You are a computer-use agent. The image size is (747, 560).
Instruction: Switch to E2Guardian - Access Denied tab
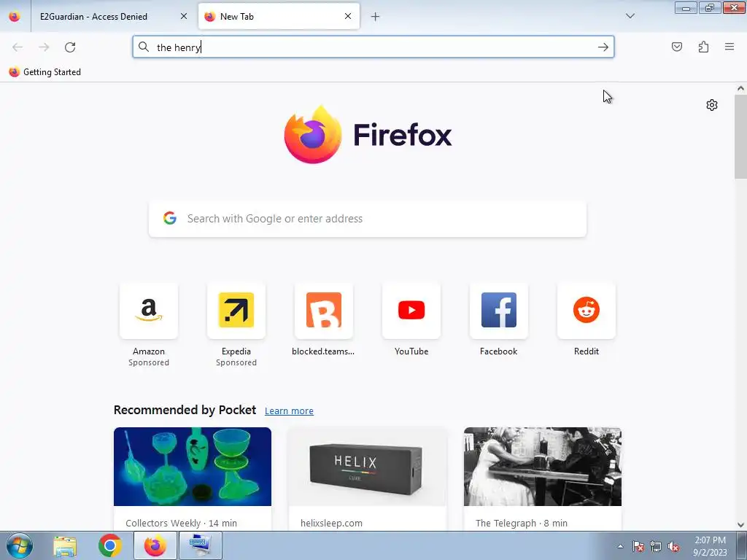113,17
